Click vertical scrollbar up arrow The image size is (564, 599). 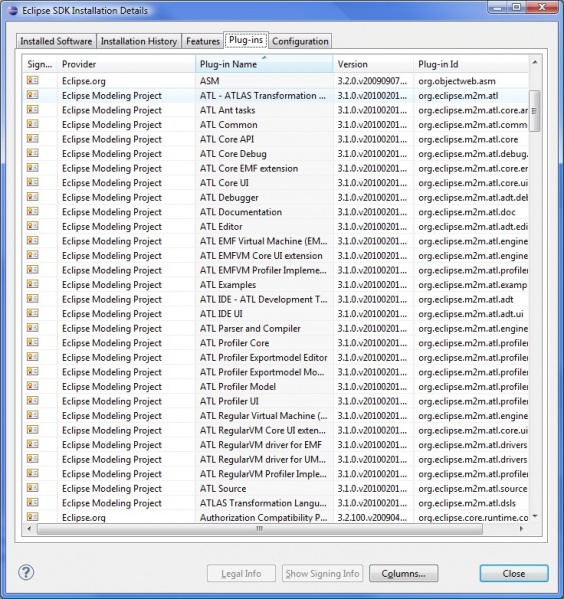tap(535, 62)
